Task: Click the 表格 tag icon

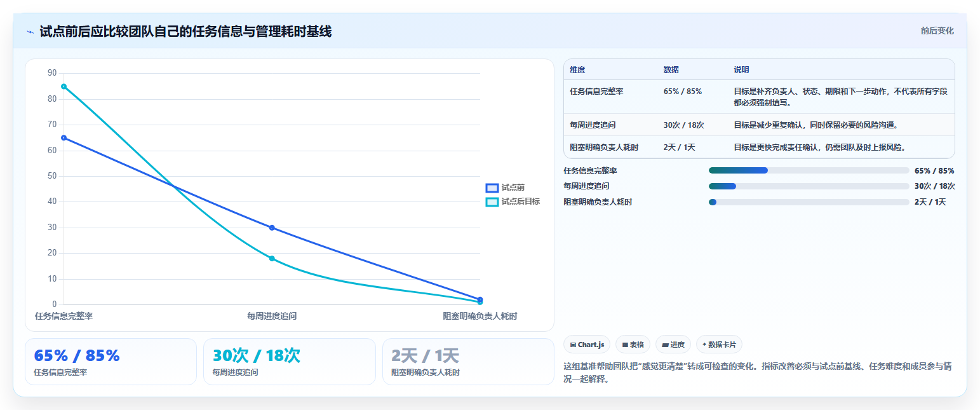Action: 625,345
